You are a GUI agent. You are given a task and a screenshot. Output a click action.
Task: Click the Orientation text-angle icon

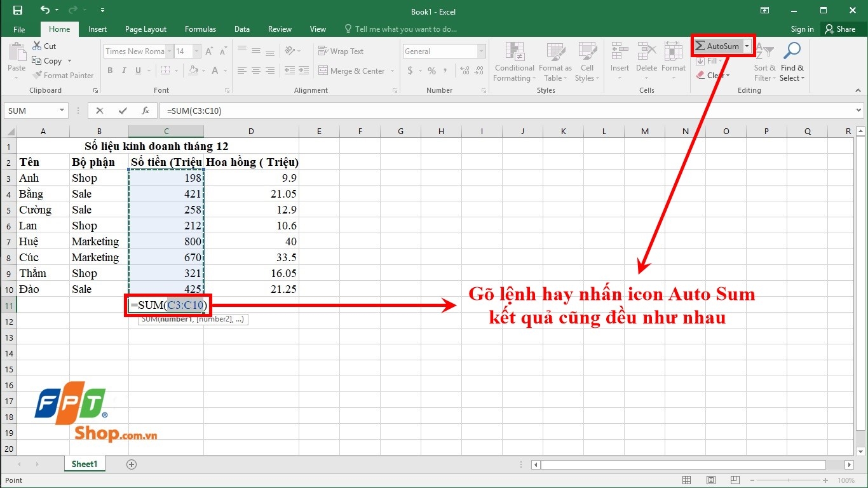tap(290, 51)
